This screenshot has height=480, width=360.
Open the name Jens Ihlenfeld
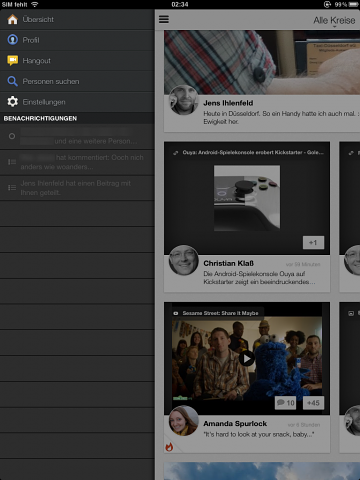click(228, 103)
